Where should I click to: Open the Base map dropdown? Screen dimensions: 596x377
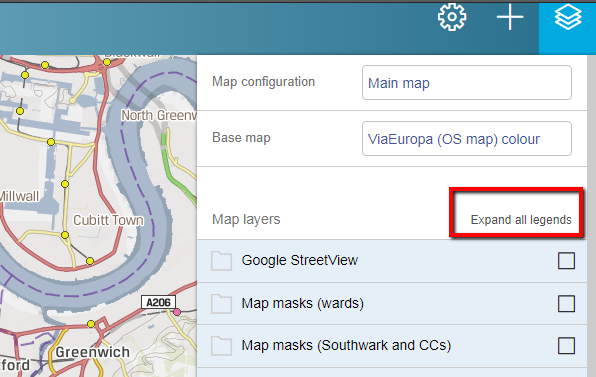pos(467,138)
